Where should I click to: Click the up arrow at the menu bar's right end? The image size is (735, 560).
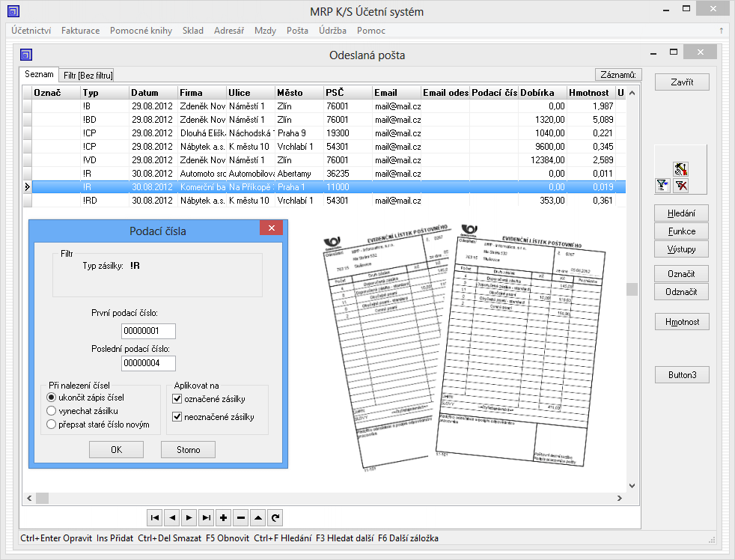(722, 31)
